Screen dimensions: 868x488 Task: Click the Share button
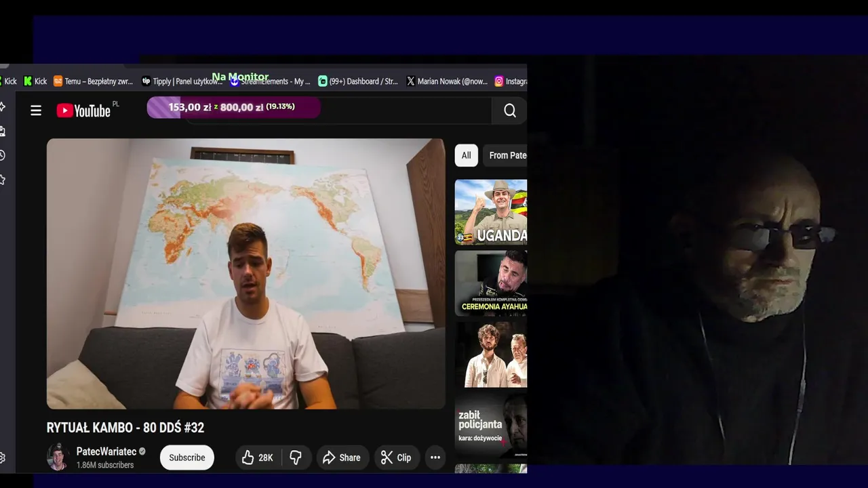tap(342, 457)
